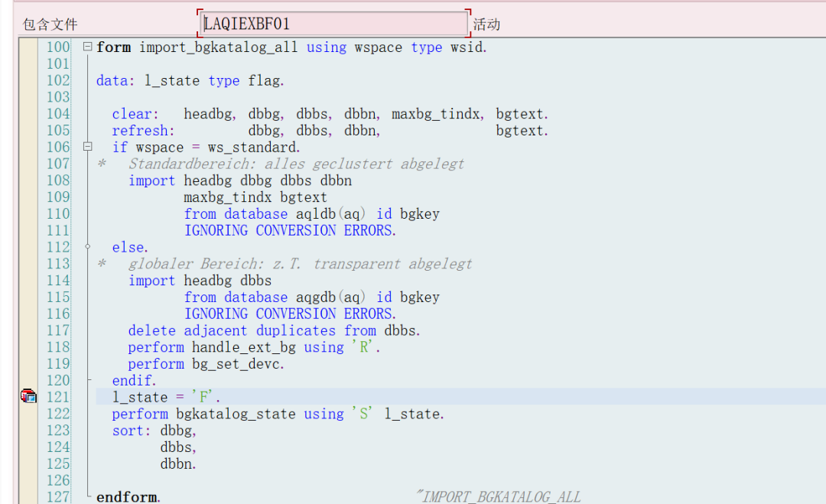Click the aqldb database name on line 110

315,214
